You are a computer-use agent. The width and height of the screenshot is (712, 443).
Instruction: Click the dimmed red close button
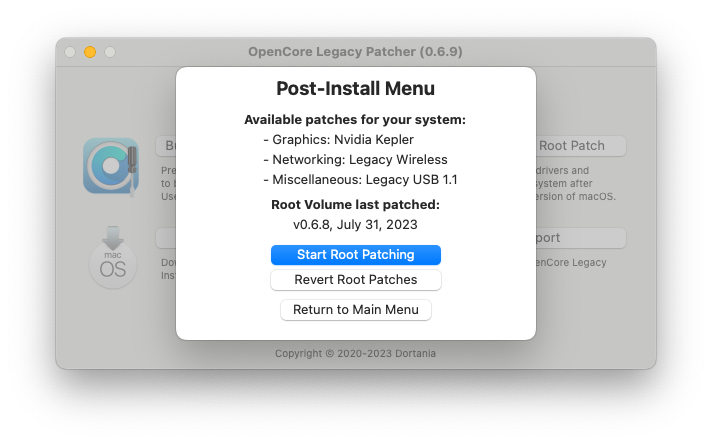[x=70, y=52]
